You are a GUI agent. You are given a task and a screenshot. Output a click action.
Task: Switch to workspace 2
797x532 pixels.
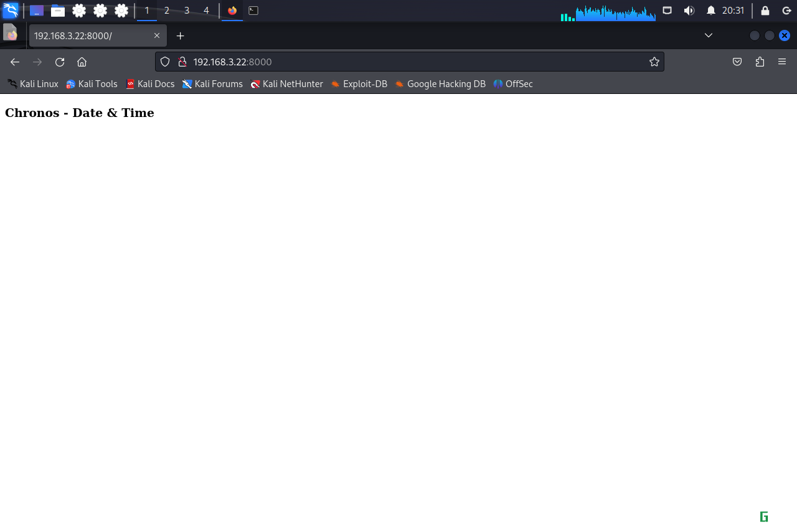[x=167, y=11]
